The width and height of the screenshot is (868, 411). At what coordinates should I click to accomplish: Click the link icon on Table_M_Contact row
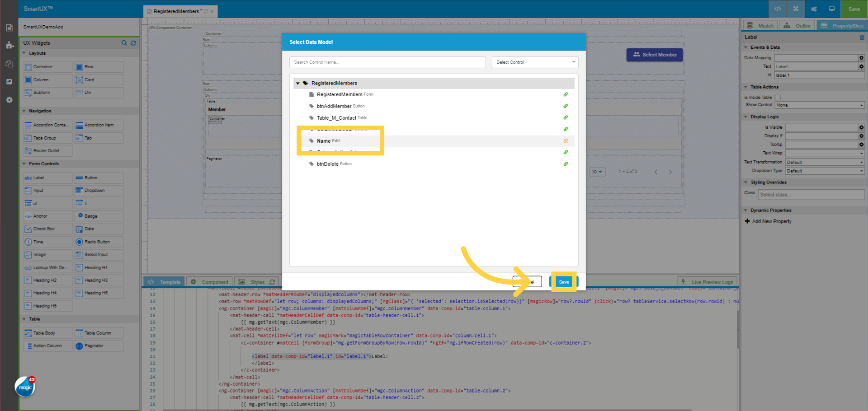(x=566, y=117)
